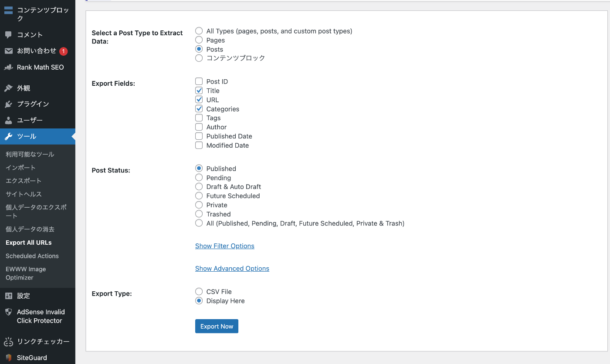Open 個人データのエクスポート submenu item
Viewport: 610px width, 364px height.
tap(36, 212)
